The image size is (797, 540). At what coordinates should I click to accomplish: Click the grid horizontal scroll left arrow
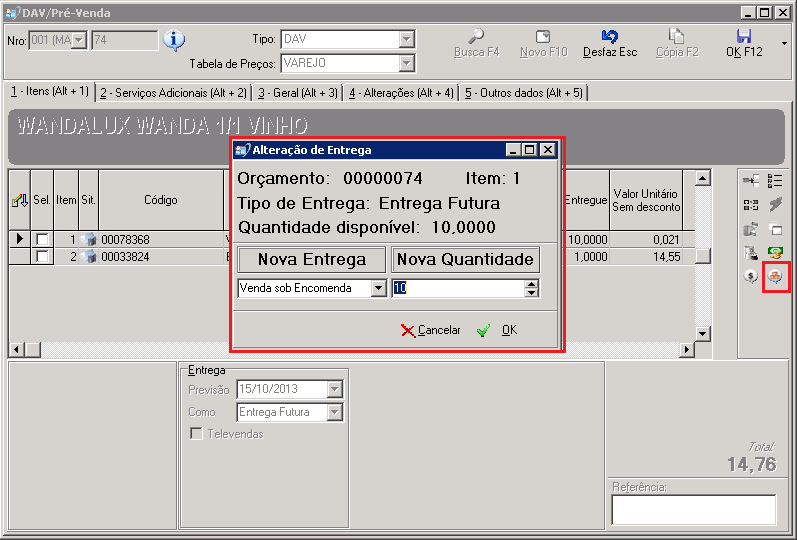pos(17,349)
